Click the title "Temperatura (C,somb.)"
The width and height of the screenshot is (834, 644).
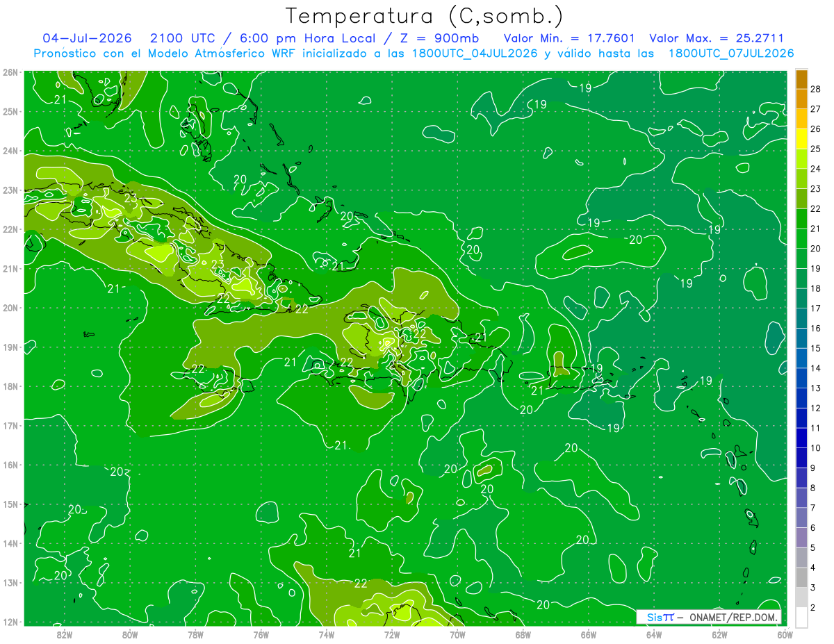click(424, 16)
